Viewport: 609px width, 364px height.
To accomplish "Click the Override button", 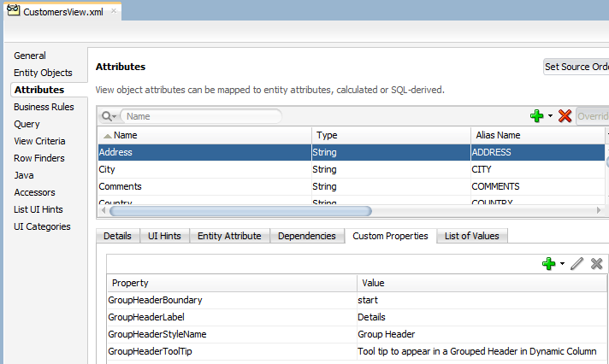I will (592, 116).
